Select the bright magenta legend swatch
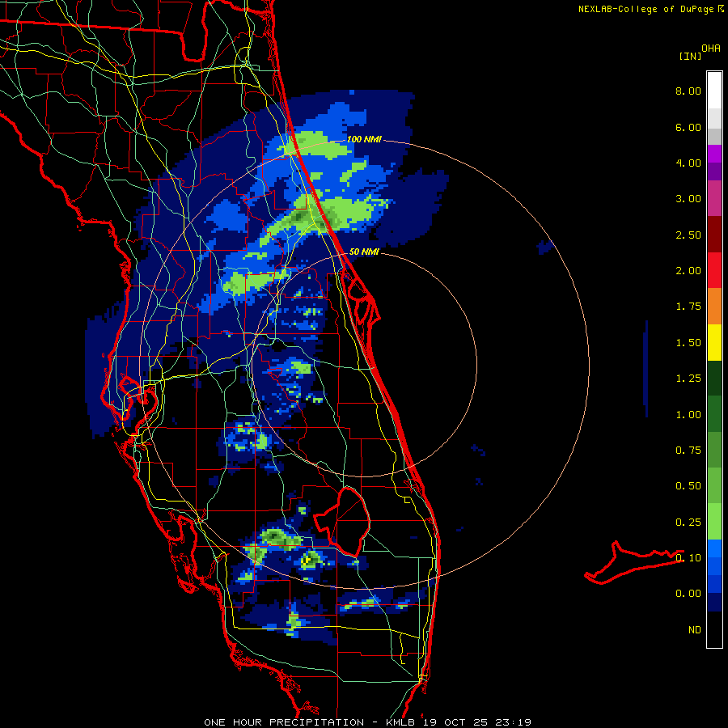728x728 pixels. point(714,154)
